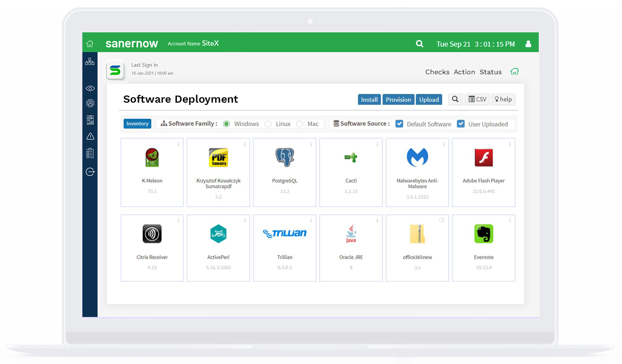Open the search icon in the top header

tap(419, 44)
